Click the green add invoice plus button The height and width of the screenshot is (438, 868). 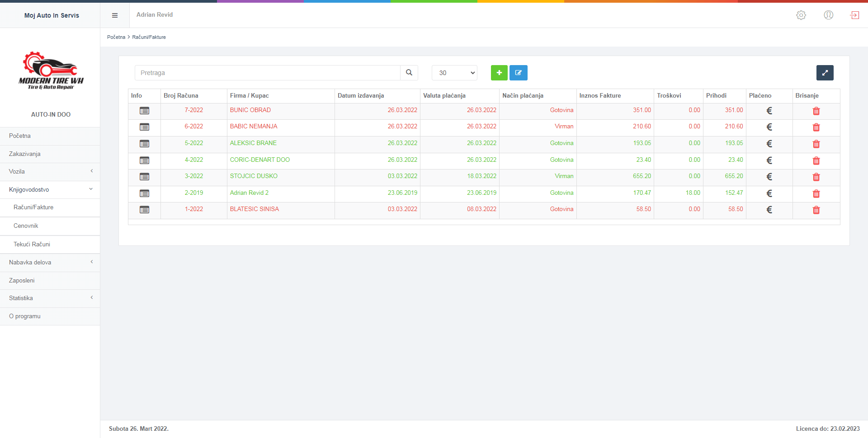tap(499, 73)
